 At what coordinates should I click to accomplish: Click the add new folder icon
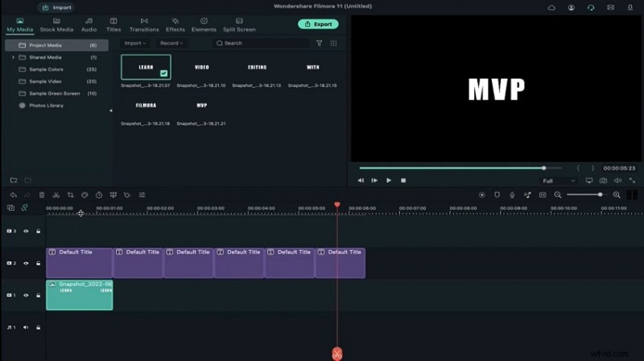pos(14,180)
